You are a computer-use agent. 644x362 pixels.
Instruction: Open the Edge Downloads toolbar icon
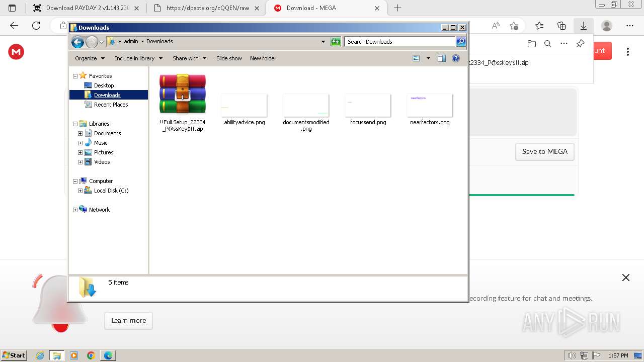584,26
